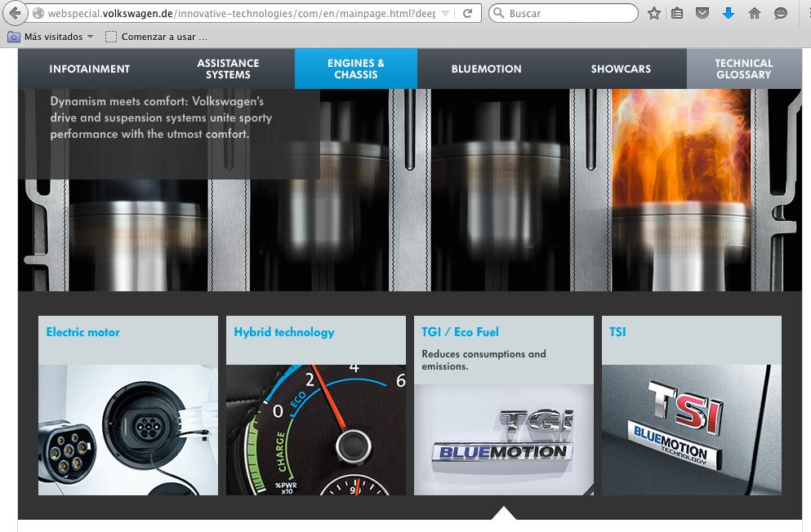Click the TGI BlueMotion badge image
The height and width of the screenshot is (532, 811).
pyautogui.click(x=504, y=440)
